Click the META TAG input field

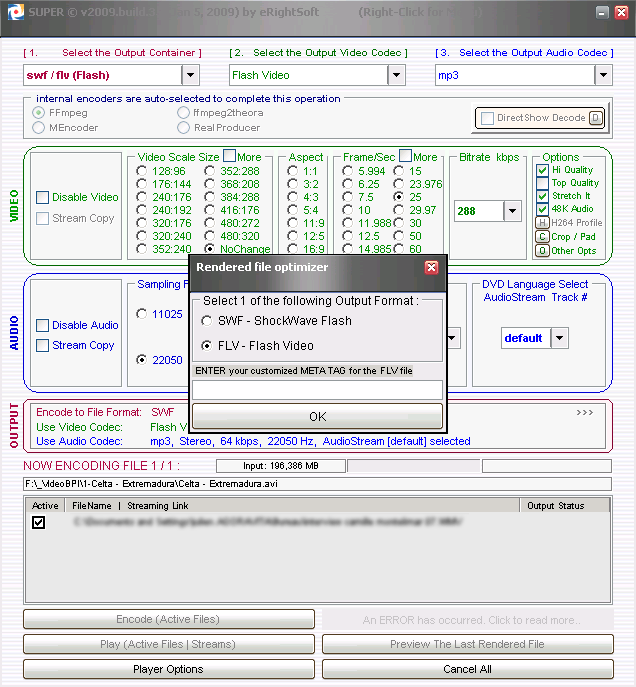coord(318,390)
